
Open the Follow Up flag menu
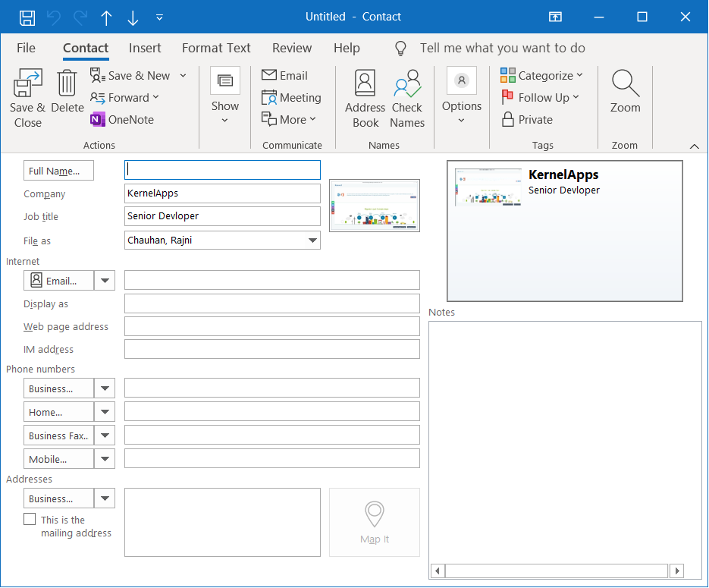[541, 98]
